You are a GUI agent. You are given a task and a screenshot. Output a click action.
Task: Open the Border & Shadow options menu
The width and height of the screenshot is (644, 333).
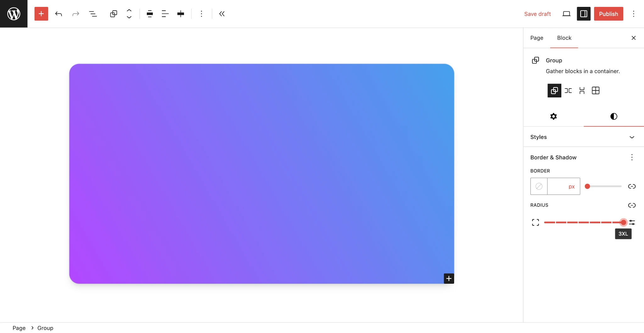point(632,157)
